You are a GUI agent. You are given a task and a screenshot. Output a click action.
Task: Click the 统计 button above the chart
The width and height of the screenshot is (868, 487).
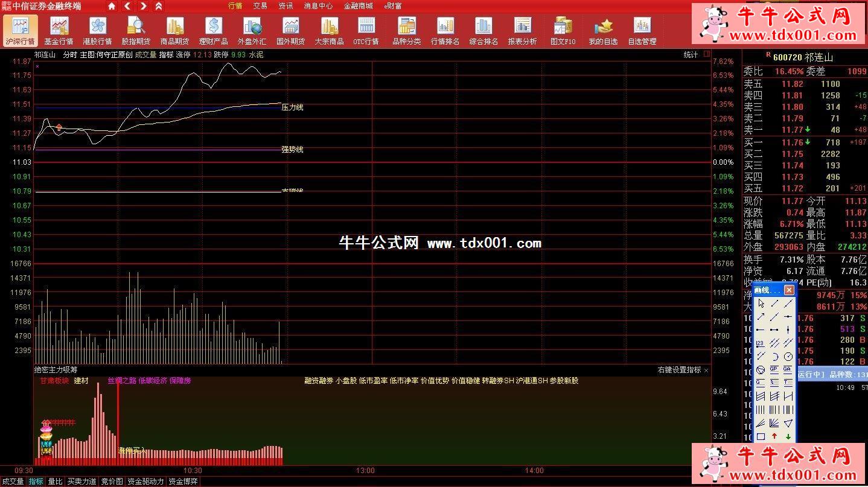691,55
